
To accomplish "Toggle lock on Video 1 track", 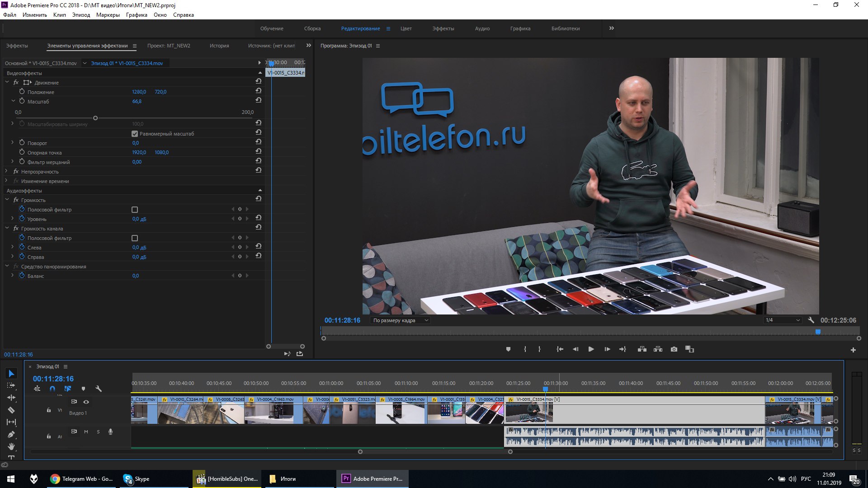I will (x=48, y=410).
